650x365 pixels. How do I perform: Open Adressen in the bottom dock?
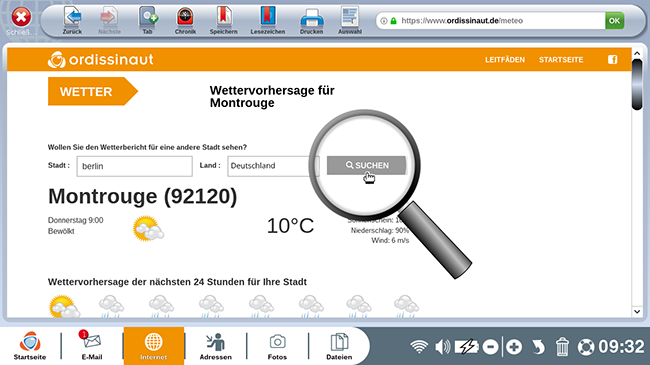[x=216, y=346]
